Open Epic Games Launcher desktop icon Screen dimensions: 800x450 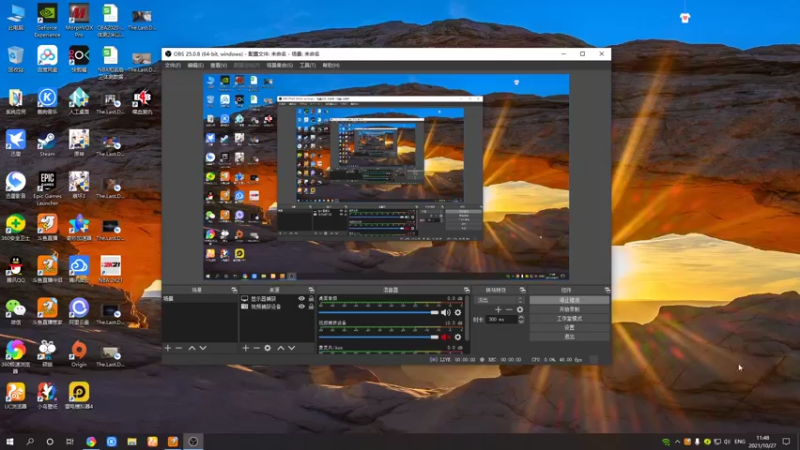coord(47,188)
